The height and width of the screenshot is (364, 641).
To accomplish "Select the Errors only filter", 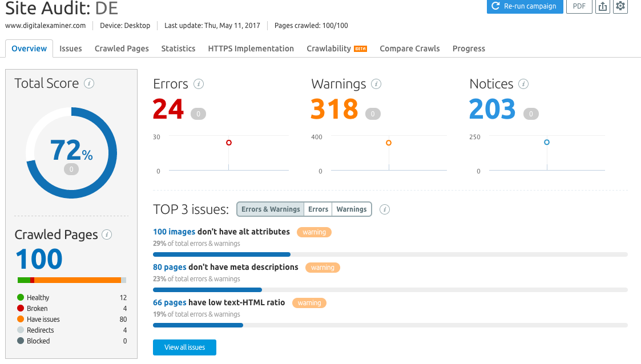I will pyautogui.click(x=318, y=209).
